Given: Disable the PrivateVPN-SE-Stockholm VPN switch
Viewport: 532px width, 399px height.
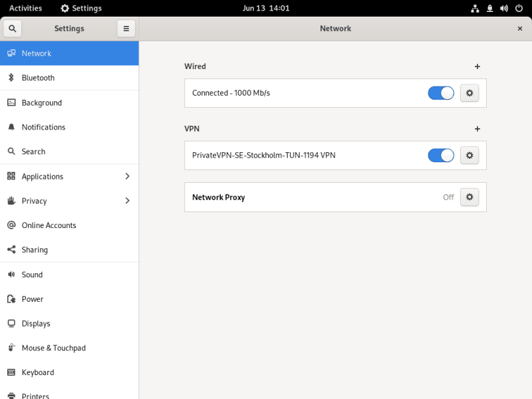Looking at the screenshot, I should [441, 156].
